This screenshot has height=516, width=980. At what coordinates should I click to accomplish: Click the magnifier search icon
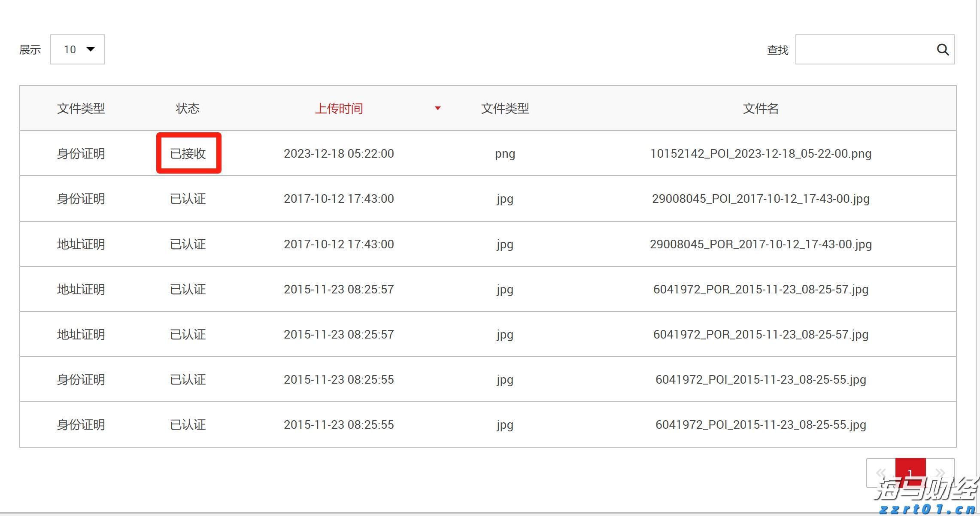[943, 50]
